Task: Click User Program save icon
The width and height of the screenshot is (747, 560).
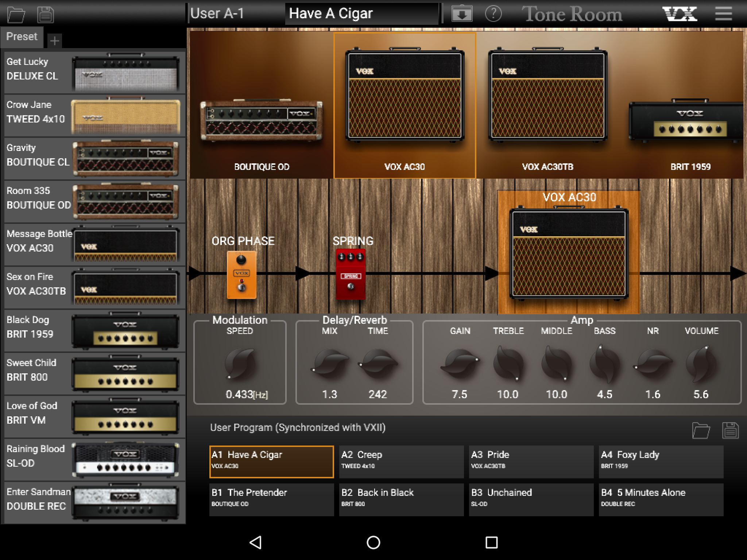Action: 730,431
